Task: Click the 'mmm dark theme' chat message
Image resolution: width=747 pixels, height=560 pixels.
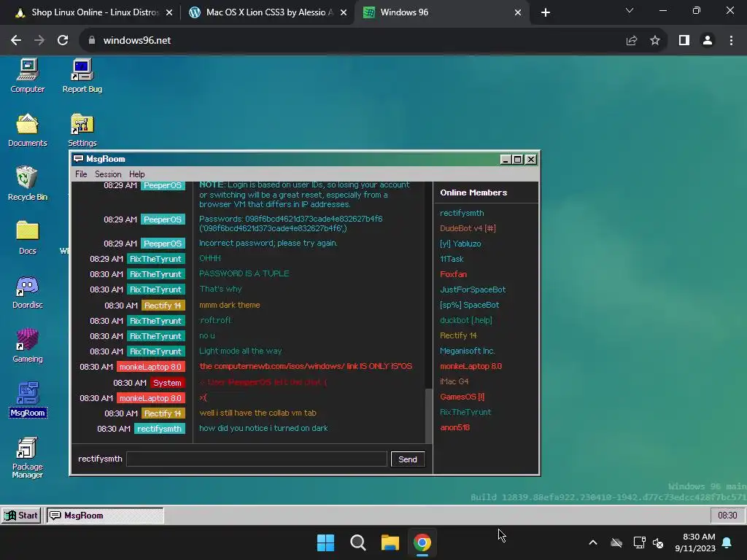Action: click(x=229, y=305)
